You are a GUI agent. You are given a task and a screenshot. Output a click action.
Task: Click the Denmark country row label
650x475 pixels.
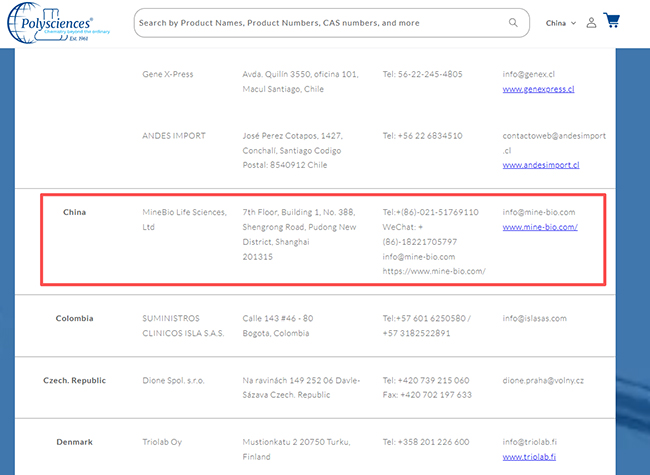coord(74,442)
